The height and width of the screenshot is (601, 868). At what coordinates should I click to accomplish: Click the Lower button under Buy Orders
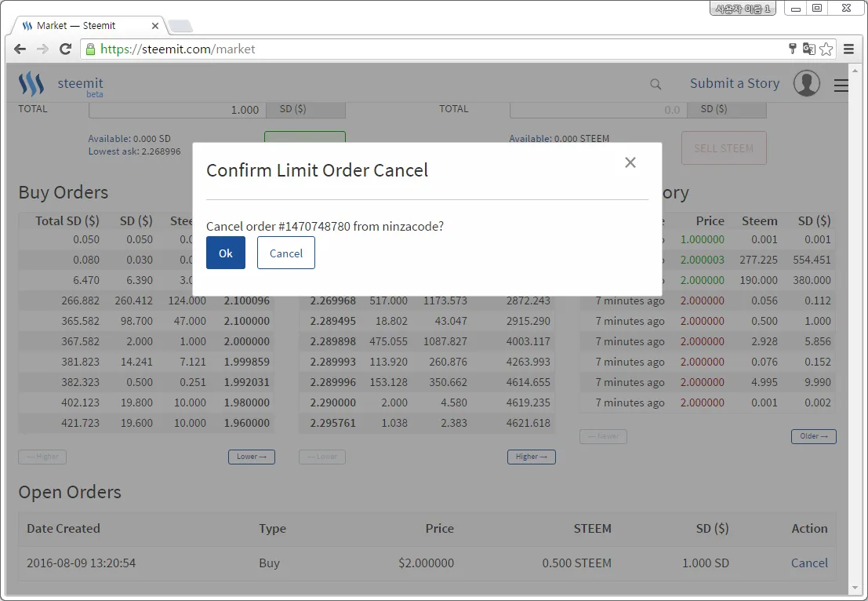[252, 457]
